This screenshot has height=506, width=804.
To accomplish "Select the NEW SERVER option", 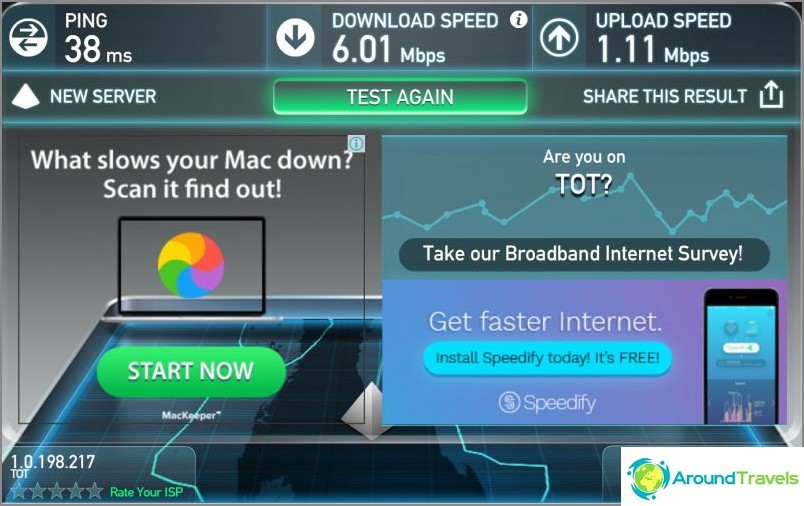I will (x=103, y=96).
